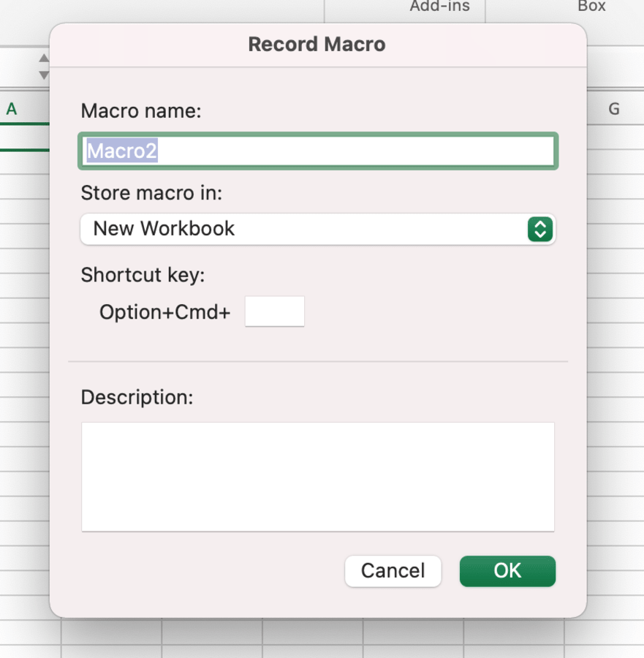Click the "Macro name:" label
644x658 pixels.
140,111
